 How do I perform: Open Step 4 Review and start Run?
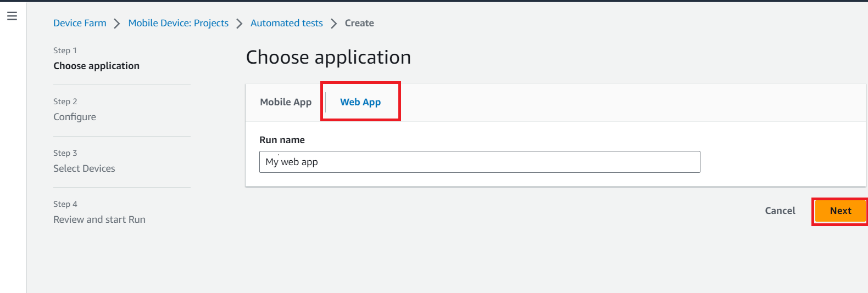(99, 219)
